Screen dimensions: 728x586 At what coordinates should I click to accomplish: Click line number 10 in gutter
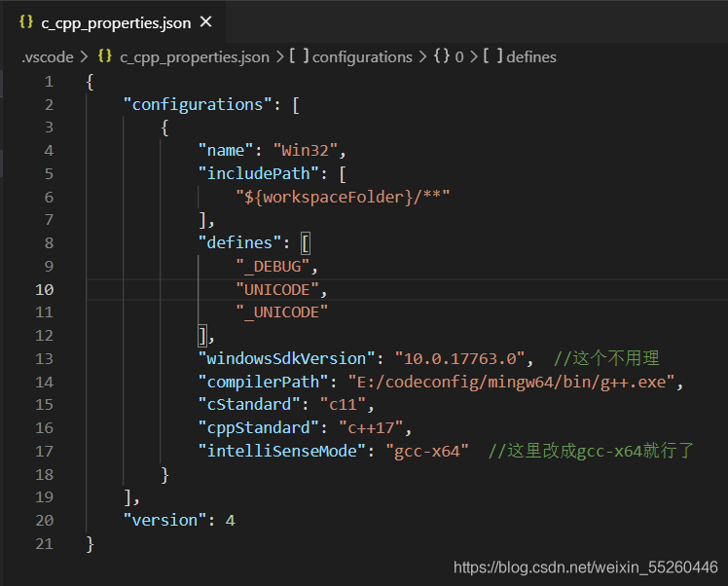(45, 290)
